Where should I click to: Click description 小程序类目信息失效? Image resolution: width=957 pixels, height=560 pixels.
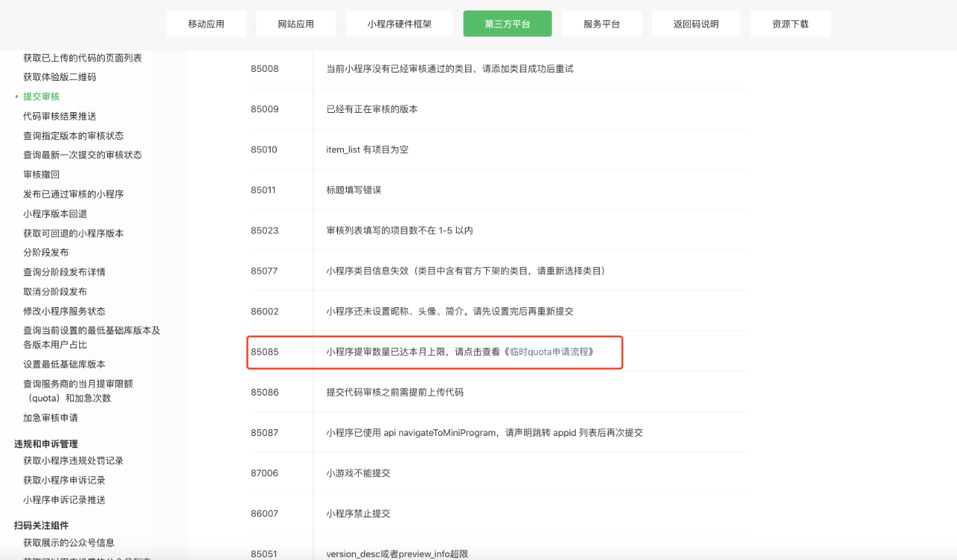tap(466, 271)
